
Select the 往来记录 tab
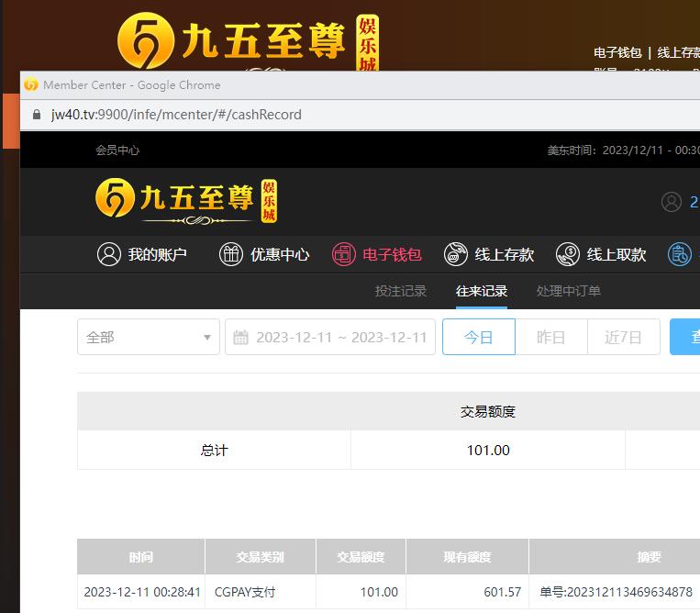tap(482, 291)
